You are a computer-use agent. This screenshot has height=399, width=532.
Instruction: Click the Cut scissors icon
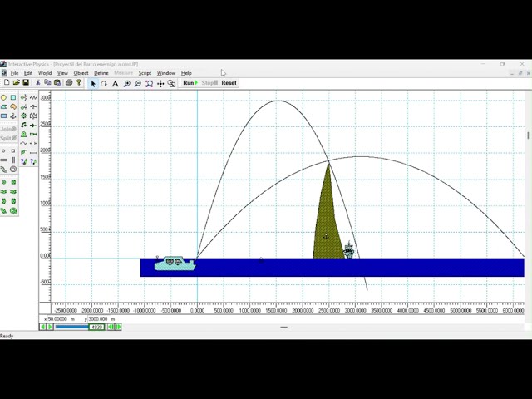[x=38, y=82]
